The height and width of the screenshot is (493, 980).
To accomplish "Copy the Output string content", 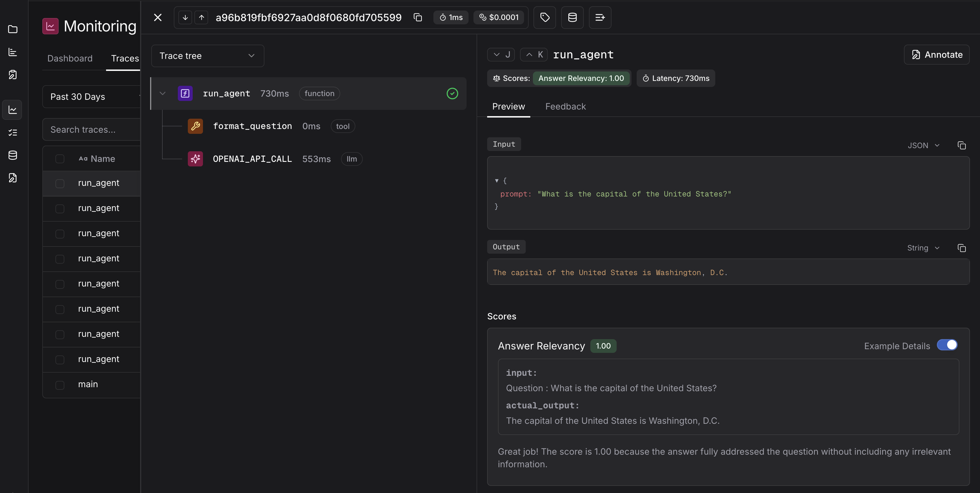I will click(961, 248).
